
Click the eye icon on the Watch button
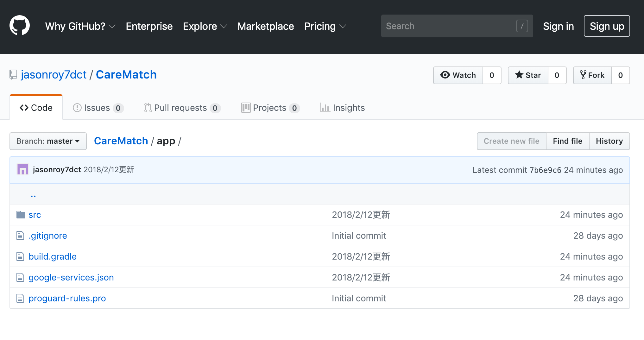click(445, 75)
